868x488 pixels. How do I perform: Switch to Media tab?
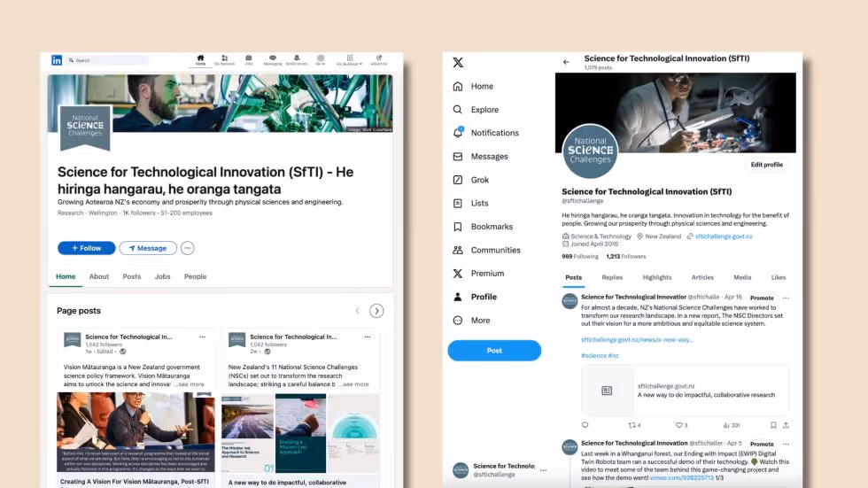[742, 278]
